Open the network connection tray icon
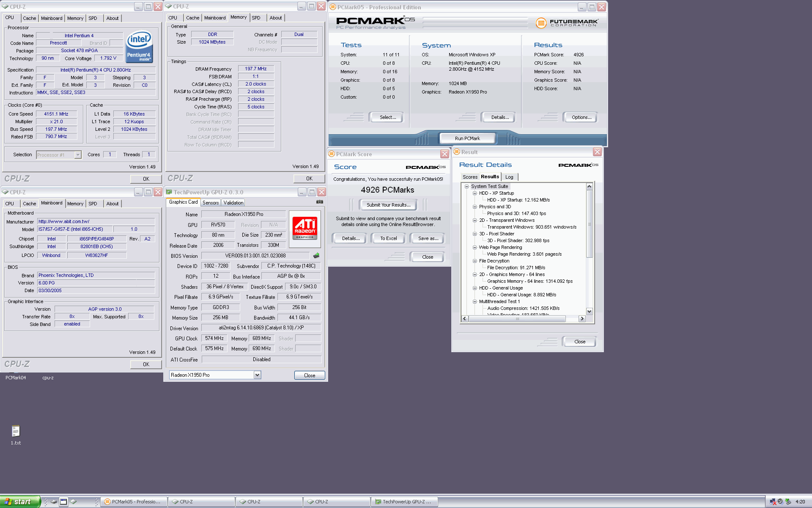This screenshot has width=812, height=508. [x=773, y=502]
